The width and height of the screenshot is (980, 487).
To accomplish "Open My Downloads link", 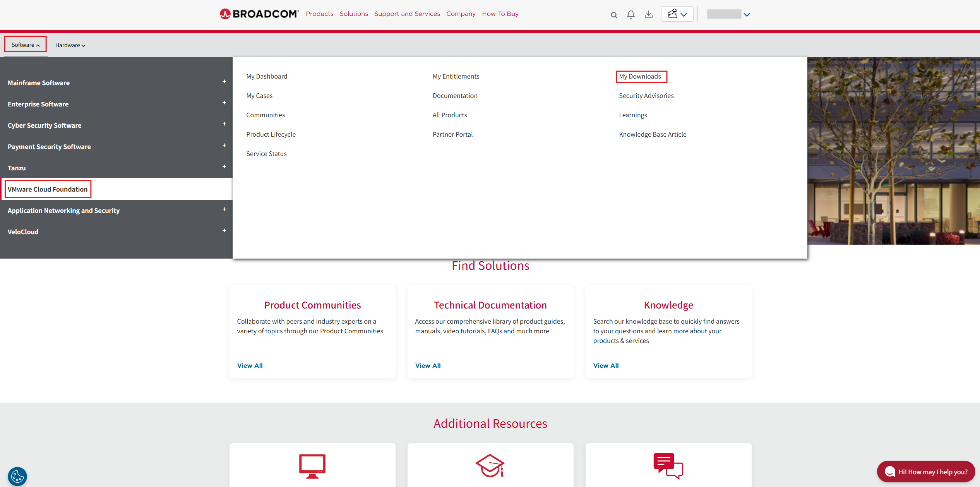I will tap(640, 76).
